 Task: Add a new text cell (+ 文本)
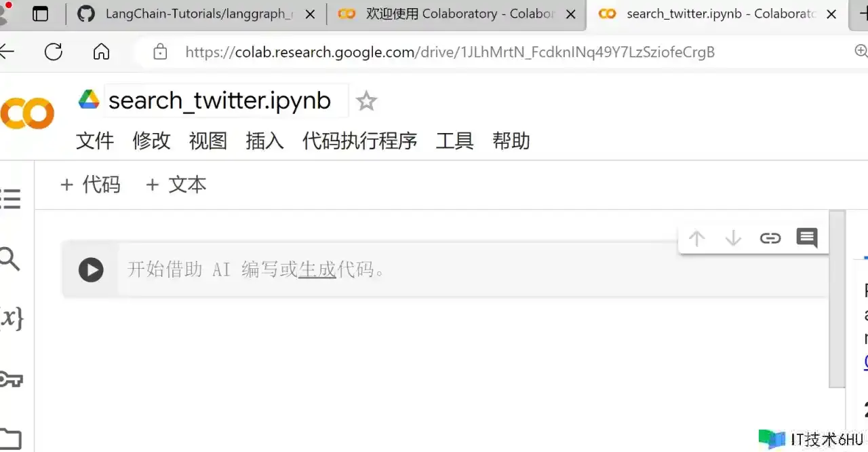(x=176, y=185)
